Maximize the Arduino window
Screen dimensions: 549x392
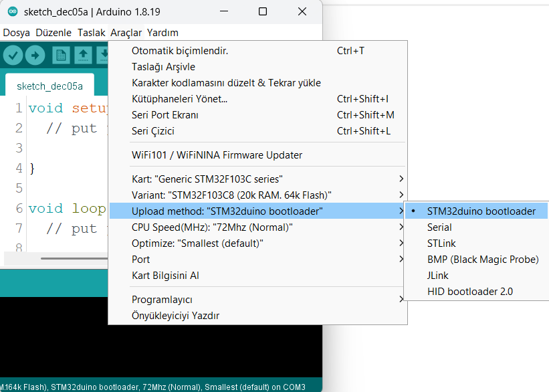coord(263,12)
